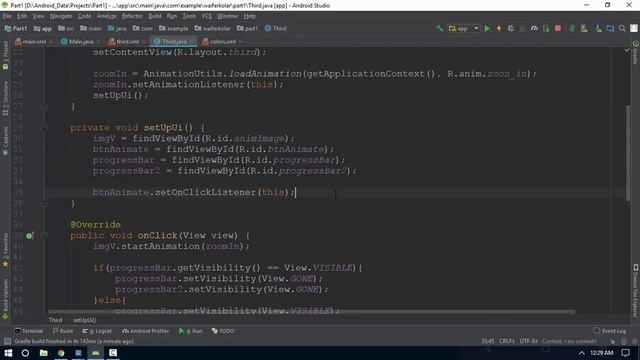
Task: Open the Build menu
Action: (x=155, y=16)
